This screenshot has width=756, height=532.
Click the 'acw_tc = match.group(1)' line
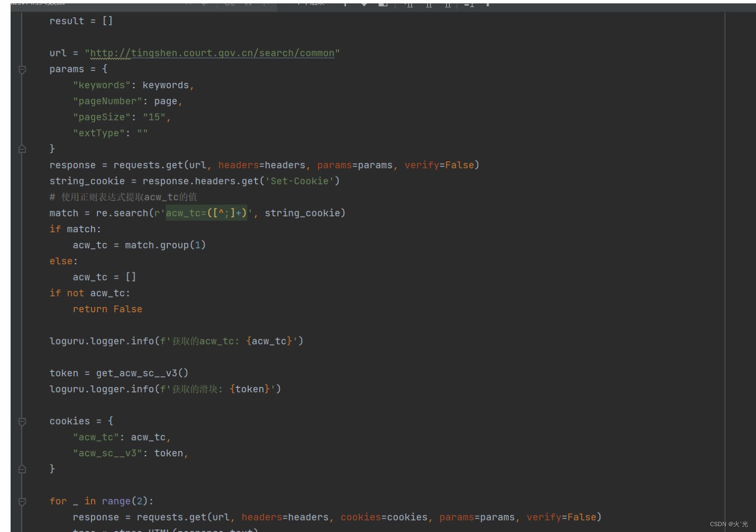tap(139, 245)
